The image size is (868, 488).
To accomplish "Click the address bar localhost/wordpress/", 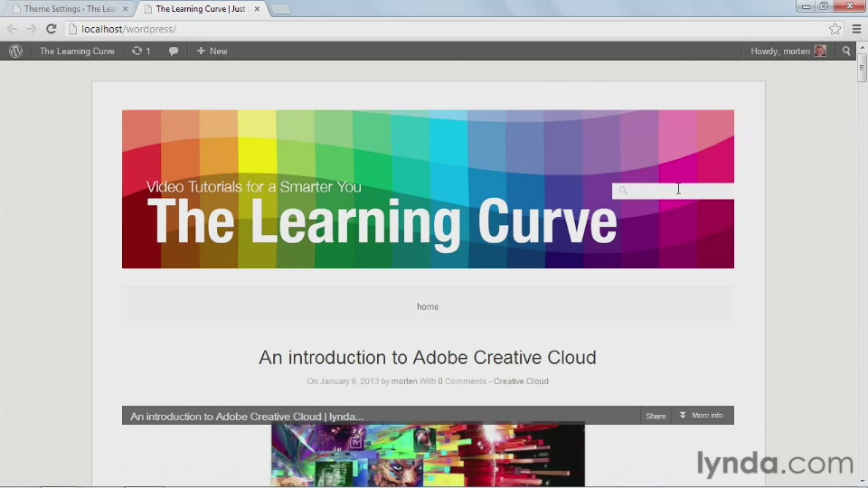I will 128,29.
